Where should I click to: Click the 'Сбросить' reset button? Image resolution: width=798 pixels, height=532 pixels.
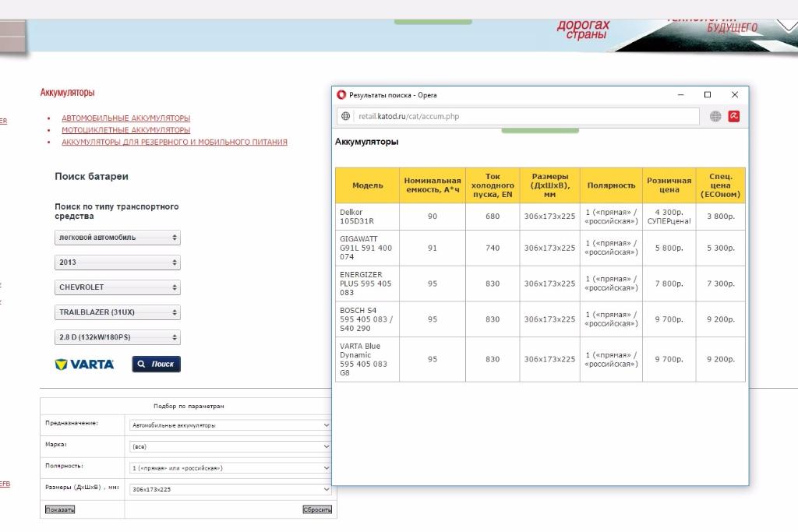point(317,509)
